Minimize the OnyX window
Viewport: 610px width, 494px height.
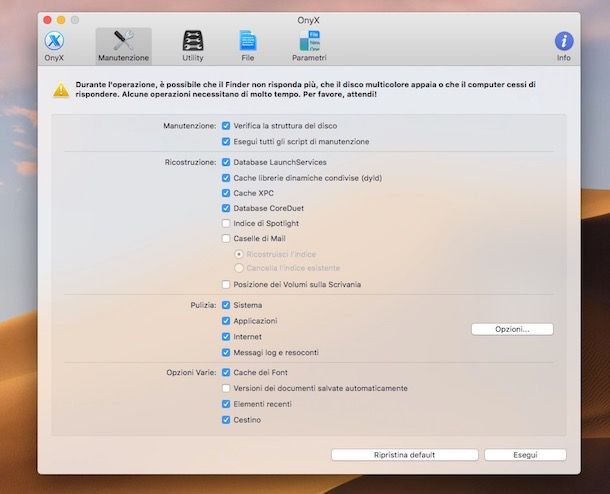pos(61,20)
